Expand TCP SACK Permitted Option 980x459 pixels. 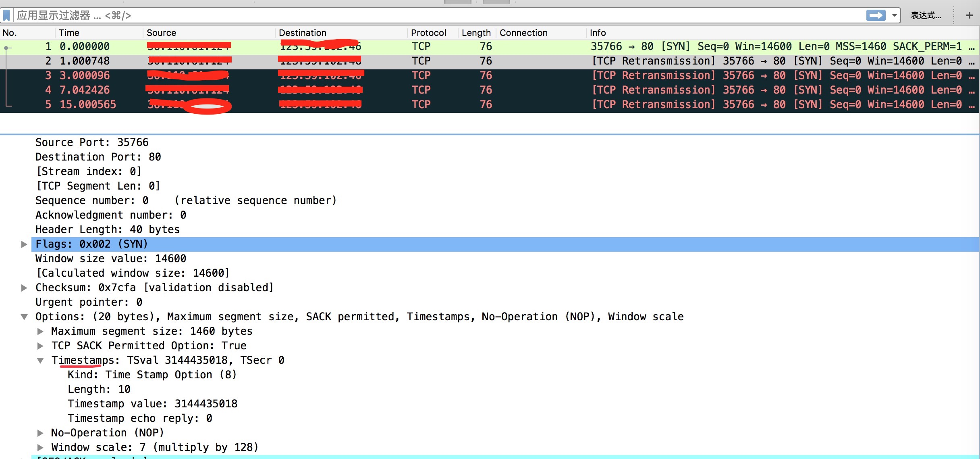(40, 346)
